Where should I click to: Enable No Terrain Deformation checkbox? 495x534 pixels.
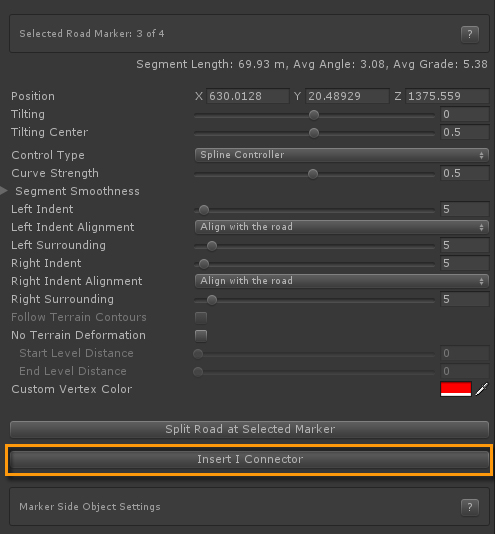coord(201,335)
